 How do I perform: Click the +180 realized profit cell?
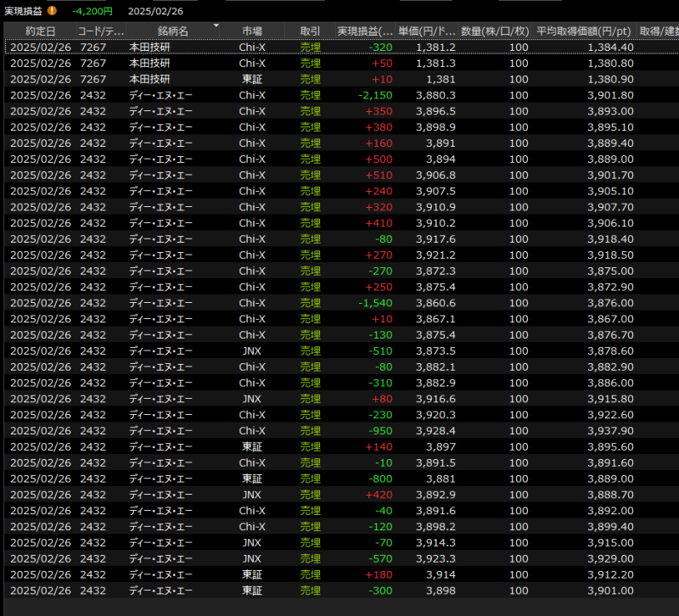(379, 575)
